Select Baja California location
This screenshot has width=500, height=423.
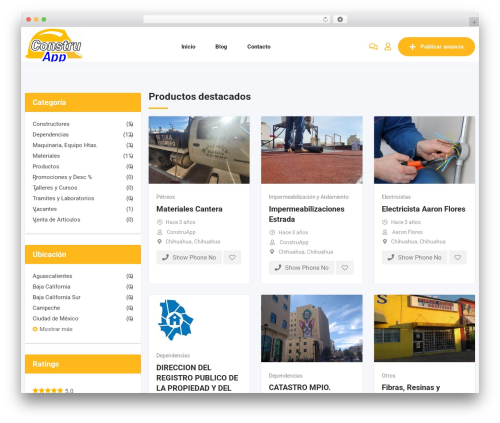coord(51,287)
